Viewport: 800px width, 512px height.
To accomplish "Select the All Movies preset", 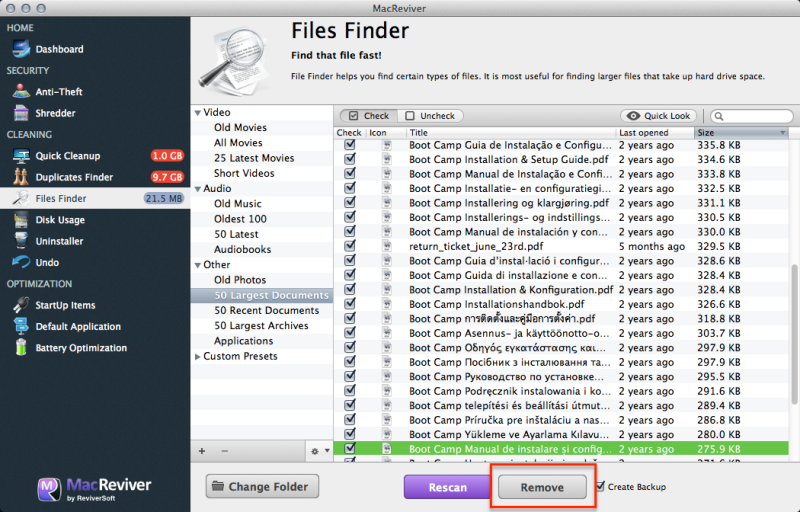I will coord(238,143).
